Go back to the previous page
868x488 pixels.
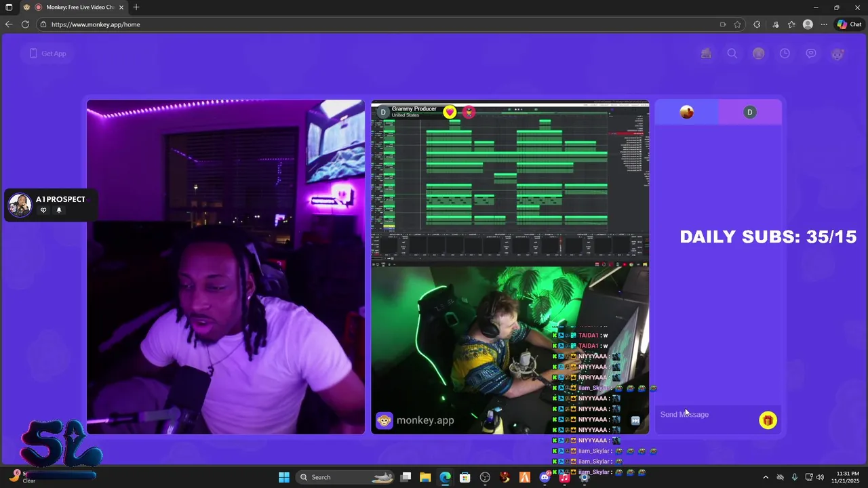coord(9,24)
